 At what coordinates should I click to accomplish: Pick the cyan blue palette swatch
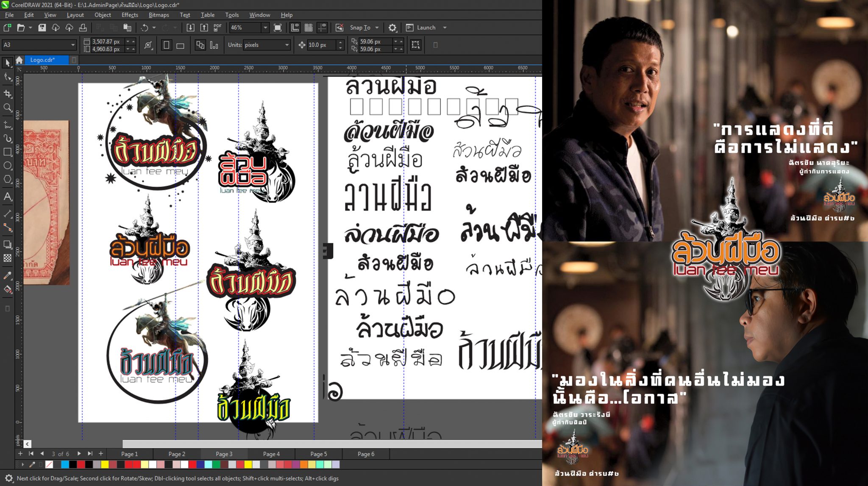click(x=65, y=464)
